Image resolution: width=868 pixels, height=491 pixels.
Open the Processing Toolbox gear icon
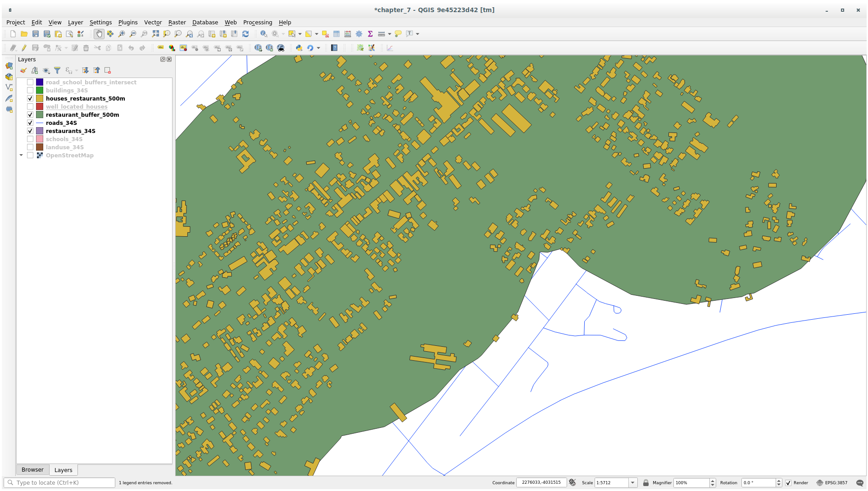point(359,34)
